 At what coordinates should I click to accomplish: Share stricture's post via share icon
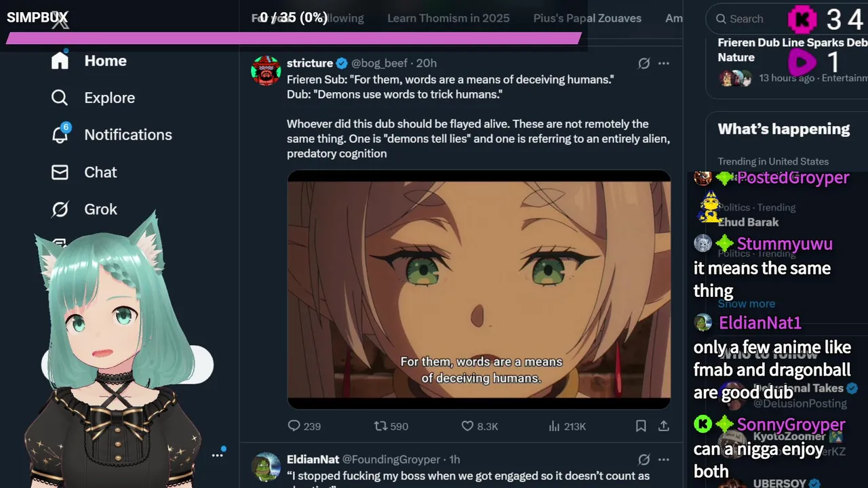point(664,426)
